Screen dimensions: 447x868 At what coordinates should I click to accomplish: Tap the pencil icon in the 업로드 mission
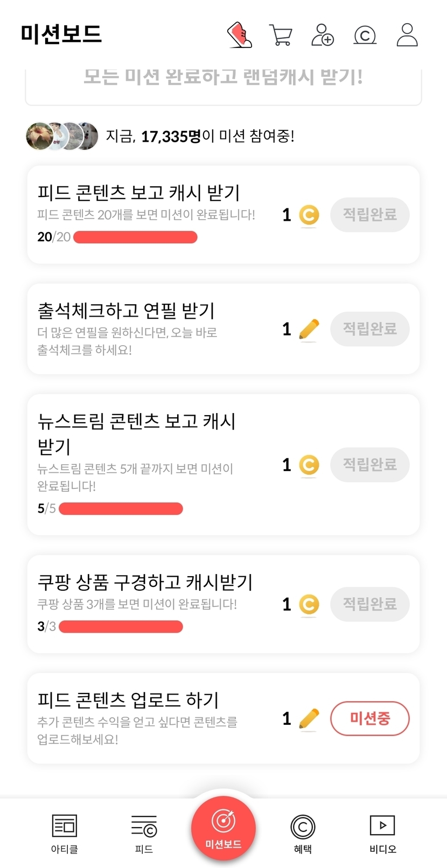tap(309, 718)
